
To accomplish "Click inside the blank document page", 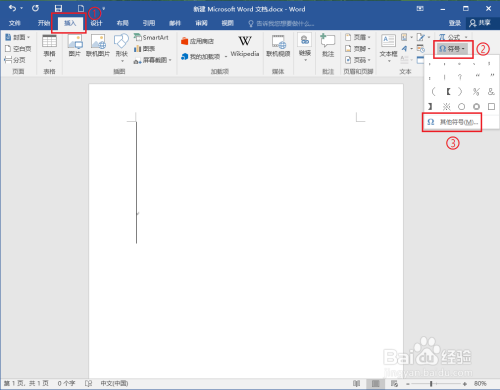I will click(x=246, y=230).
